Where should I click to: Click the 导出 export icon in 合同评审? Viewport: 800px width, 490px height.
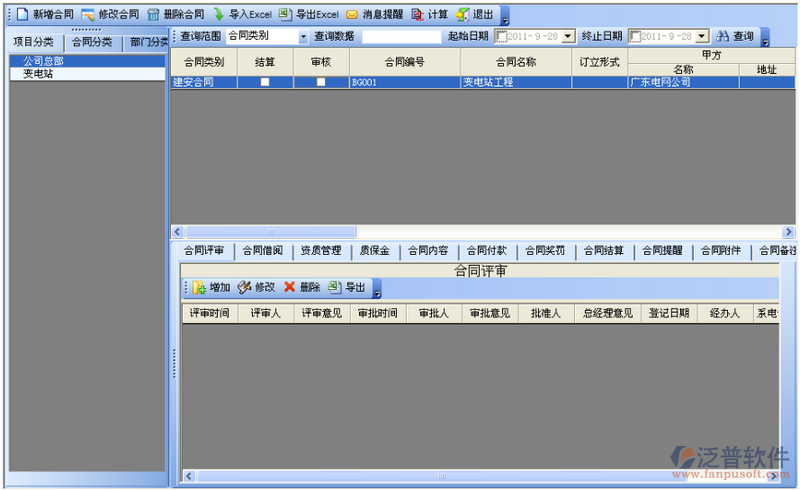(334, 287)
